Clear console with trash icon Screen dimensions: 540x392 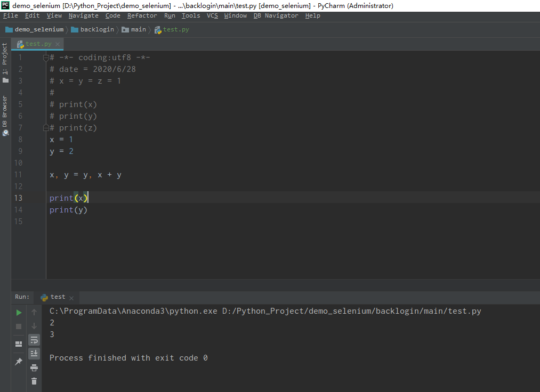tap(34, 381)
